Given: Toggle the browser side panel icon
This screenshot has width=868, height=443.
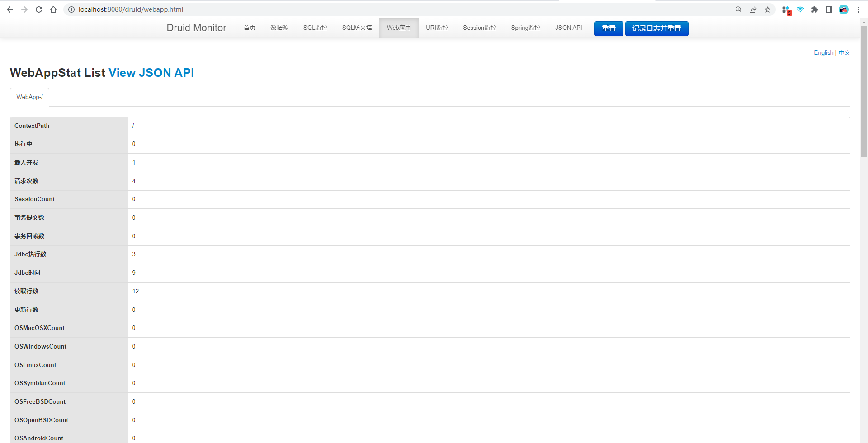Looking at the screenshot, I should pyautogui.click(x=829, y=9).
